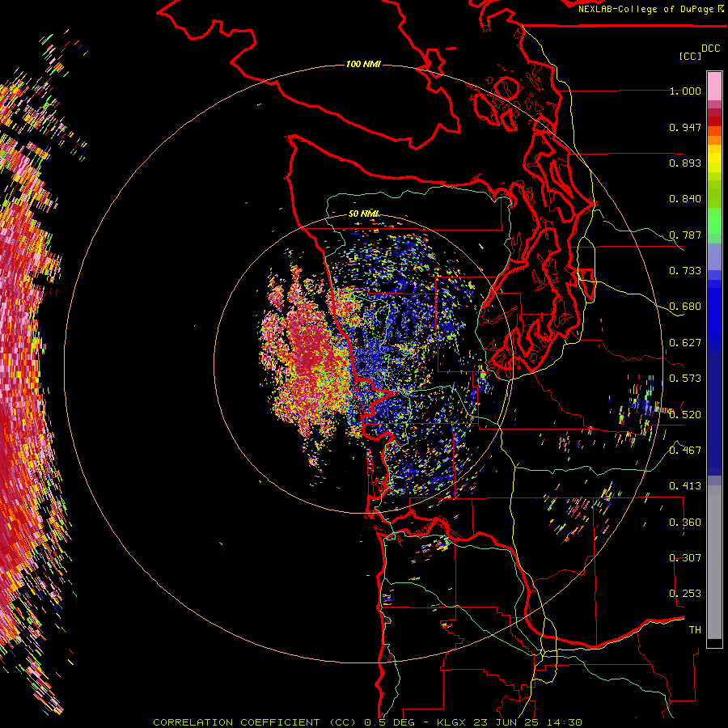Click the gray lower color bar segment
Viewport: 728px width, 728px height.
(x=714, y=562)
